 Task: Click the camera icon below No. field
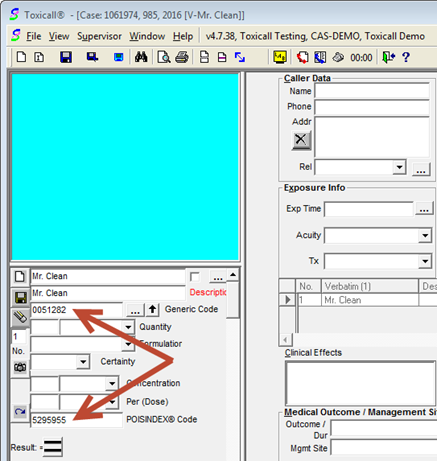(20, 367)
